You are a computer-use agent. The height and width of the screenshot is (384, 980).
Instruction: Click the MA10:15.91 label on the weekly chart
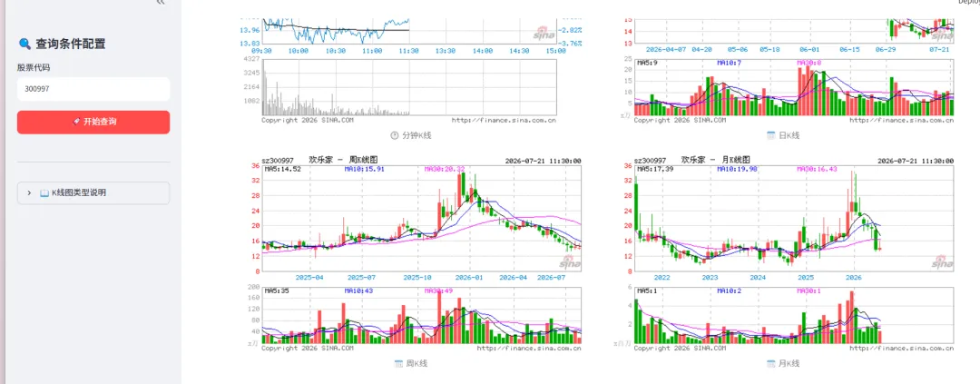click(365, 169)
